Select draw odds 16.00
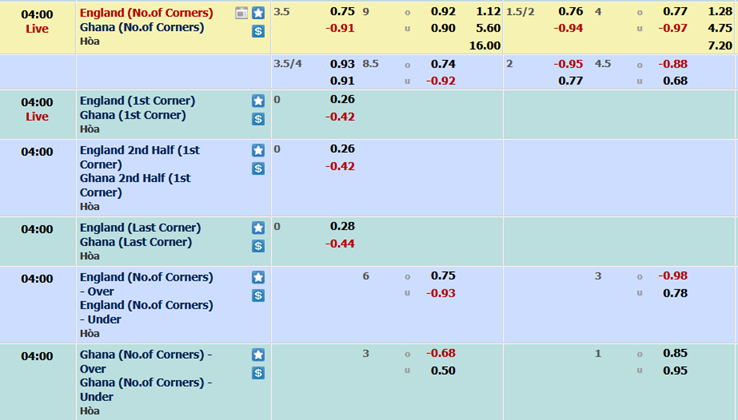Image resolution: width=738 pixels, height=420 pixels. [485, 46]
